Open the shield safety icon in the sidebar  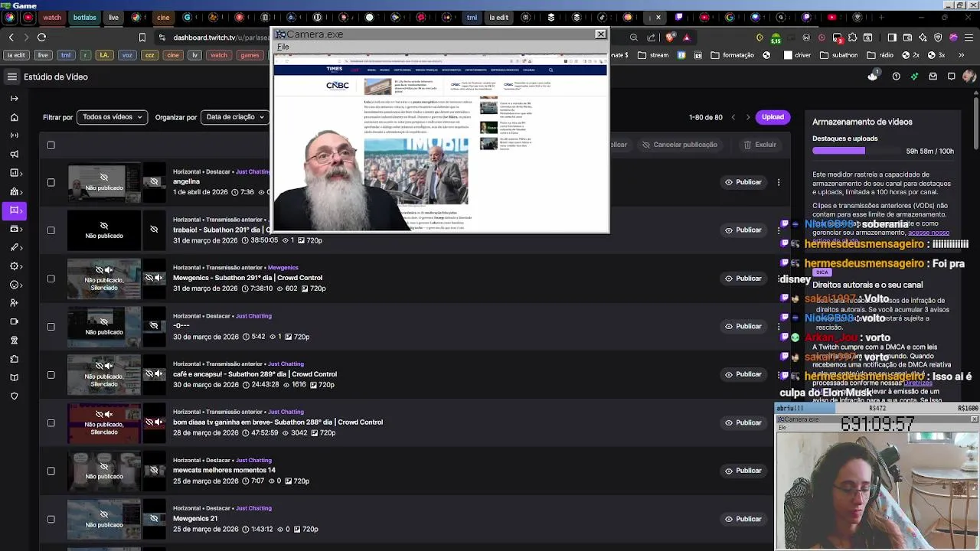tap(14, 396)
